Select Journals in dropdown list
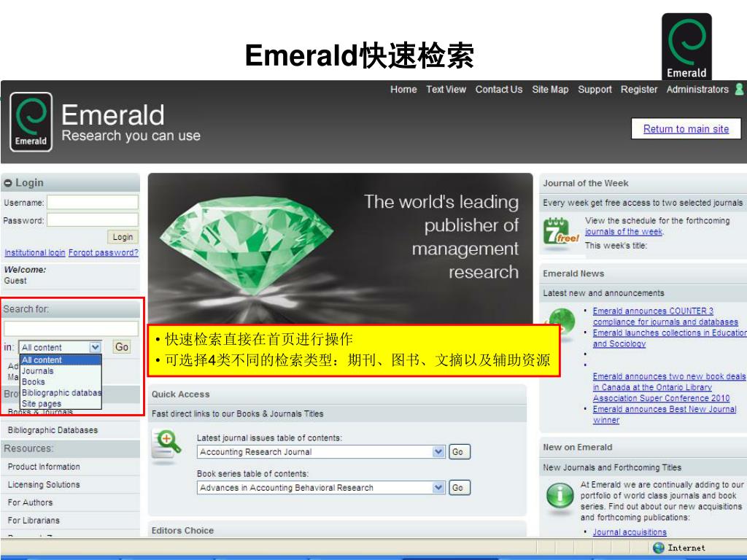The image size is (747, 560). (x=61, y=371)
